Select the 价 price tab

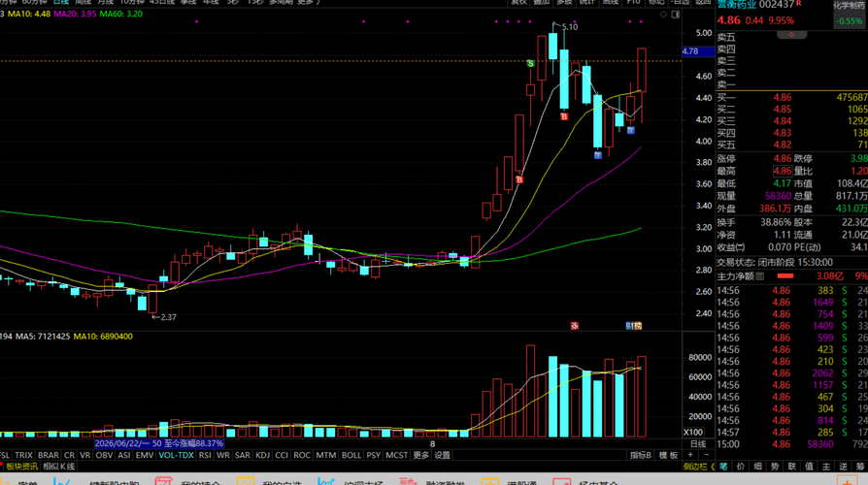(741, 467)
